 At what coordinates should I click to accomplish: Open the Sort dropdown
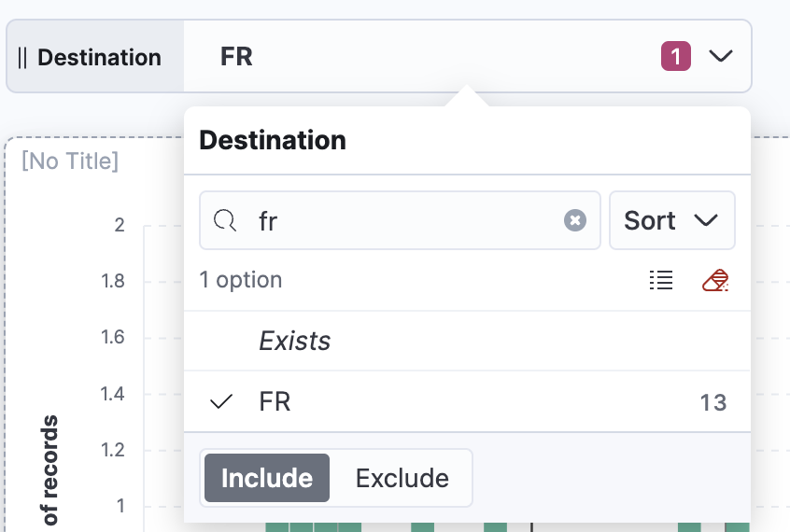tap(672, 220)
